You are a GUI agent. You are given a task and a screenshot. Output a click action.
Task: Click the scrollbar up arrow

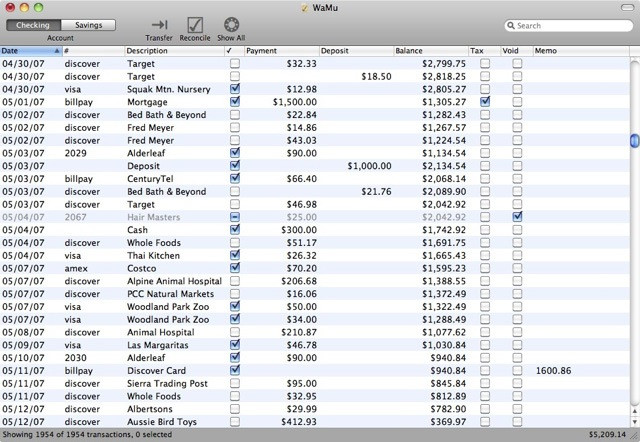[x=635, y=411]
